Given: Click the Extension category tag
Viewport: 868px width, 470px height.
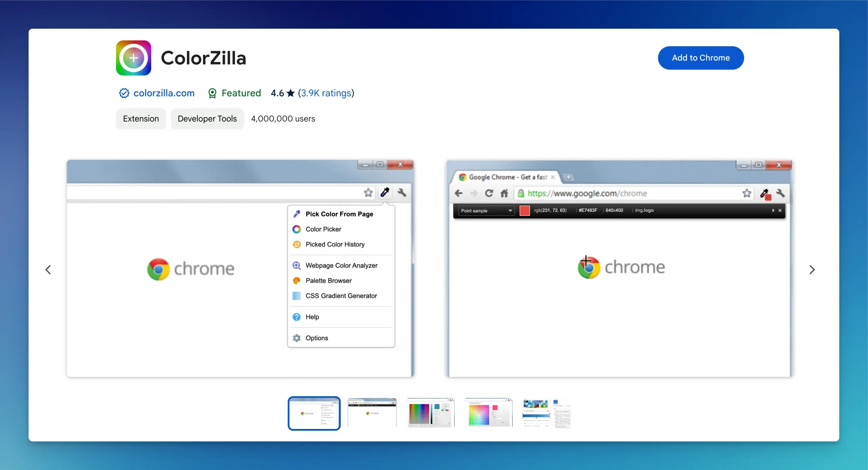Looking at the screenshot, I should [141, 118].
